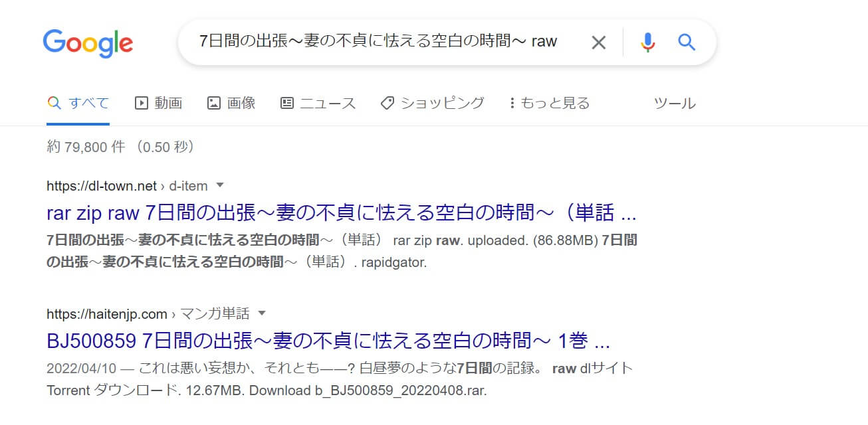The height and width of the screenshot is (425, 868).
Task: Click the Google logo
Action: click(x=88, y=42)
